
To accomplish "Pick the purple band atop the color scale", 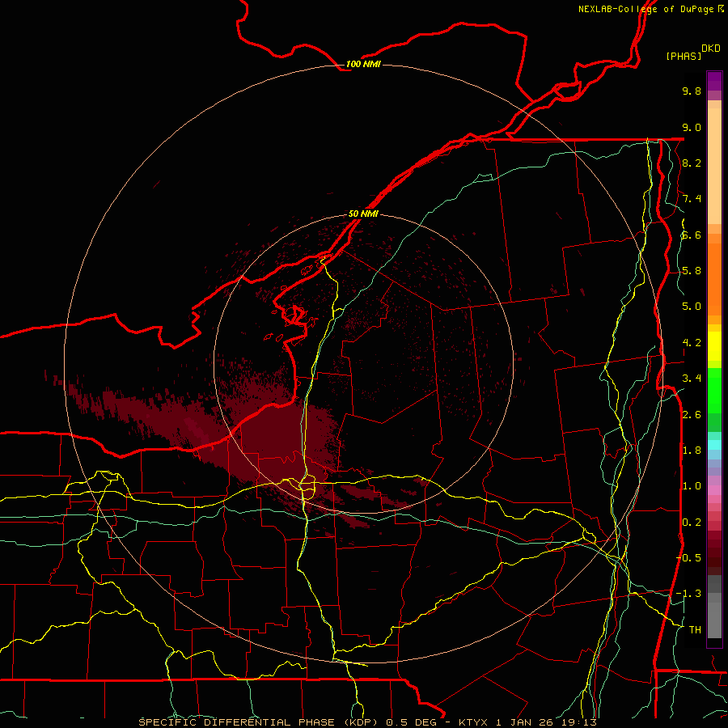I will (714, 81).
